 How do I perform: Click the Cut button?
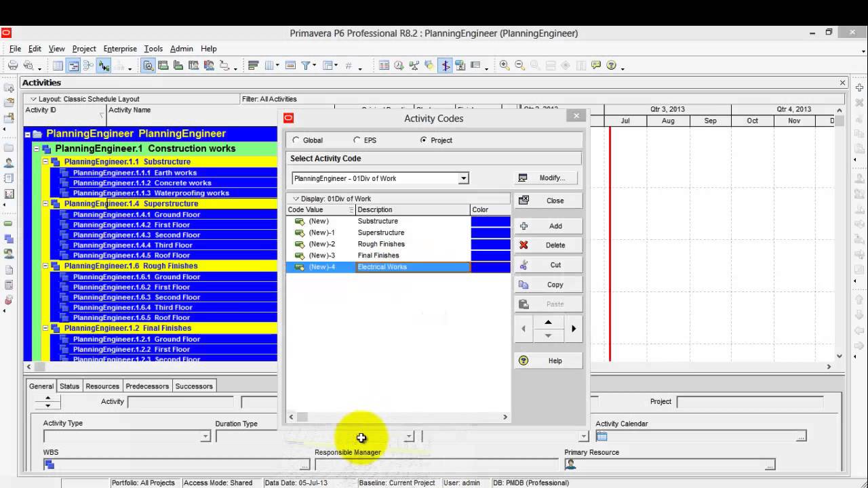coord(548,265)
